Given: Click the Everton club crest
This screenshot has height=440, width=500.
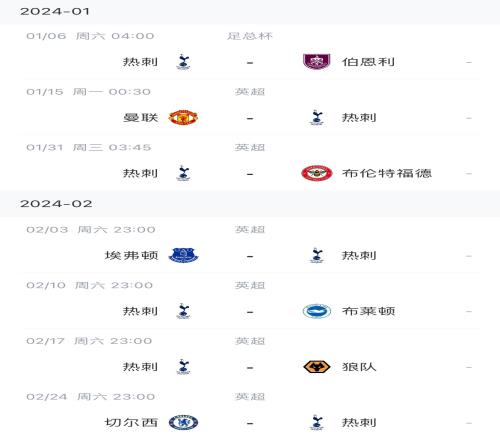Looking at the screenshot, I should click(183, 256).
